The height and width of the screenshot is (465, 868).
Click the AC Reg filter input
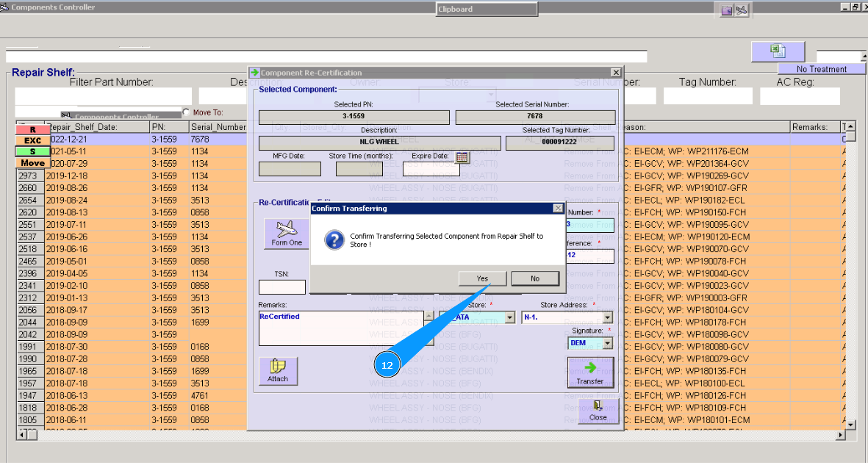point(800,96)
